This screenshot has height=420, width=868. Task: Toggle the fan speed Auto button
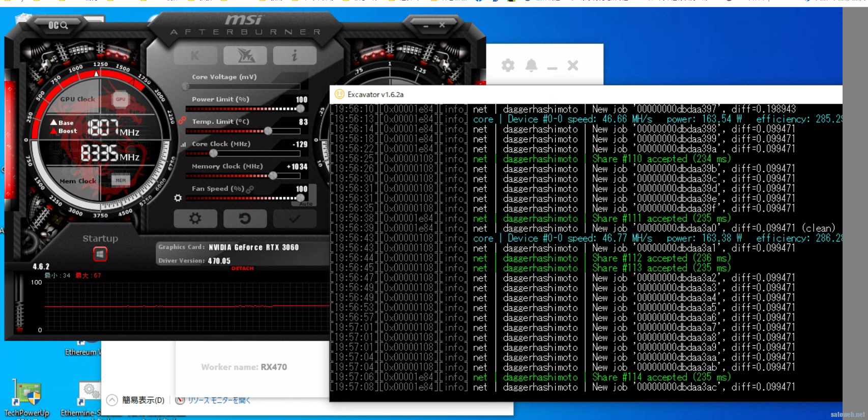(x=306, y=204)
